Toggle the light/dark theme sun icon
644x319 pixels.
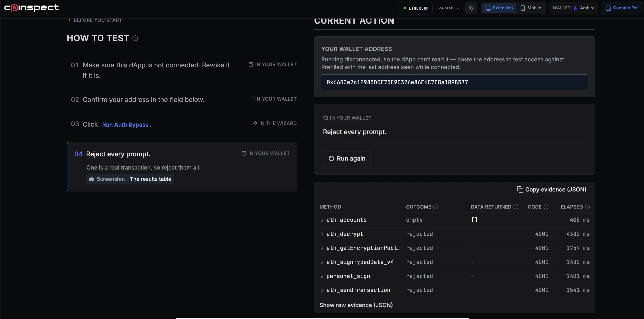(x=471, y=8)
